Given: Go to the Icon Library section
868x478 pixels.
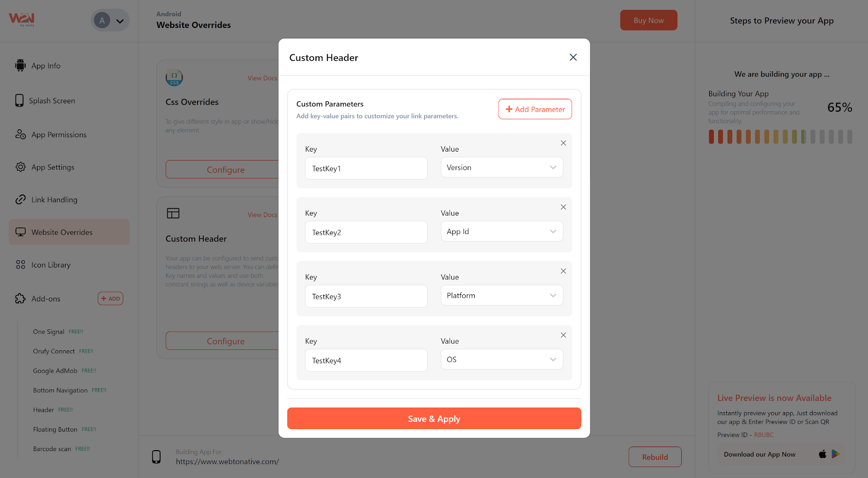Looking at the screenshot, I should point(51,265).
